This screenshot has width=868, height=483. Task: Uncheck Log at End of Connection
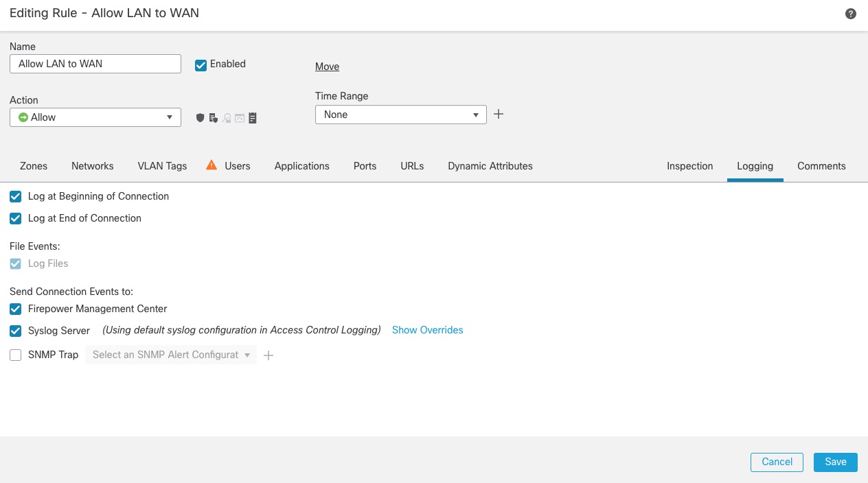tap(15, 218)
